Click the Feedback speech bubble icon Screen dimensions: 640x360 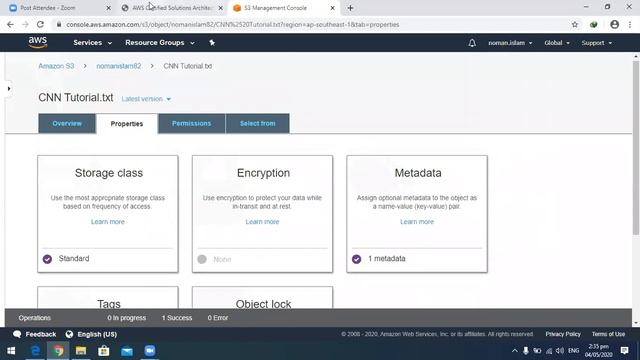pos(17,334)
